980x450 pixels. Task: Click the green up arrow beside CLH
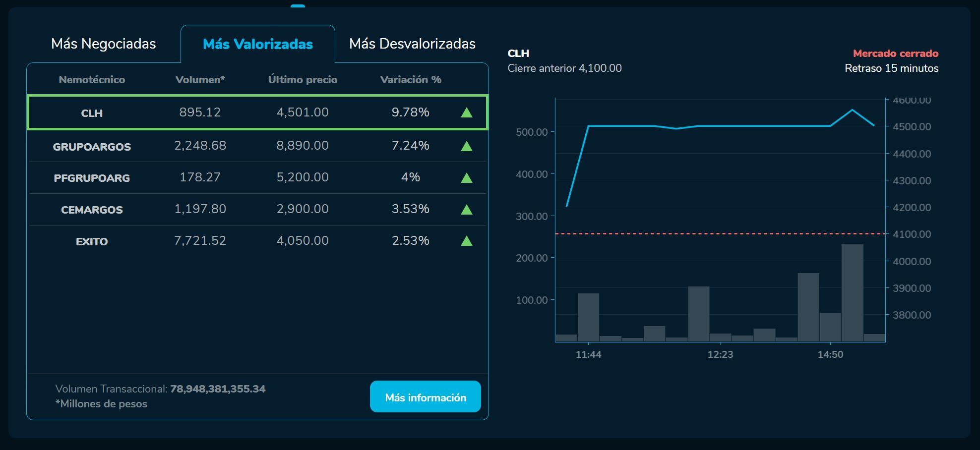coord(467,112)
